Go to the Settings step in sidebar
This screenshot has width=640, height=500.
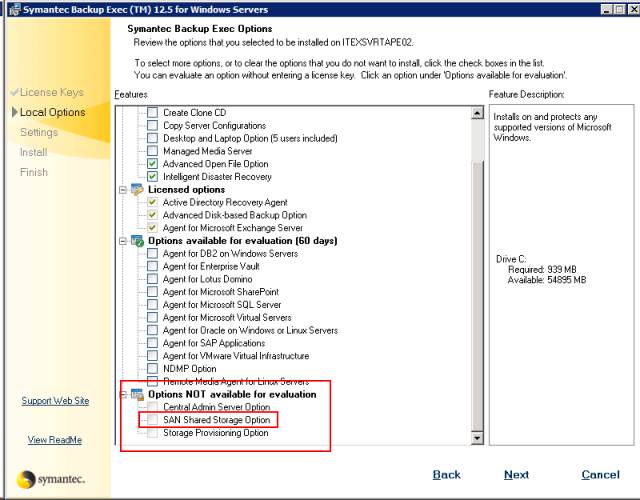39,132
